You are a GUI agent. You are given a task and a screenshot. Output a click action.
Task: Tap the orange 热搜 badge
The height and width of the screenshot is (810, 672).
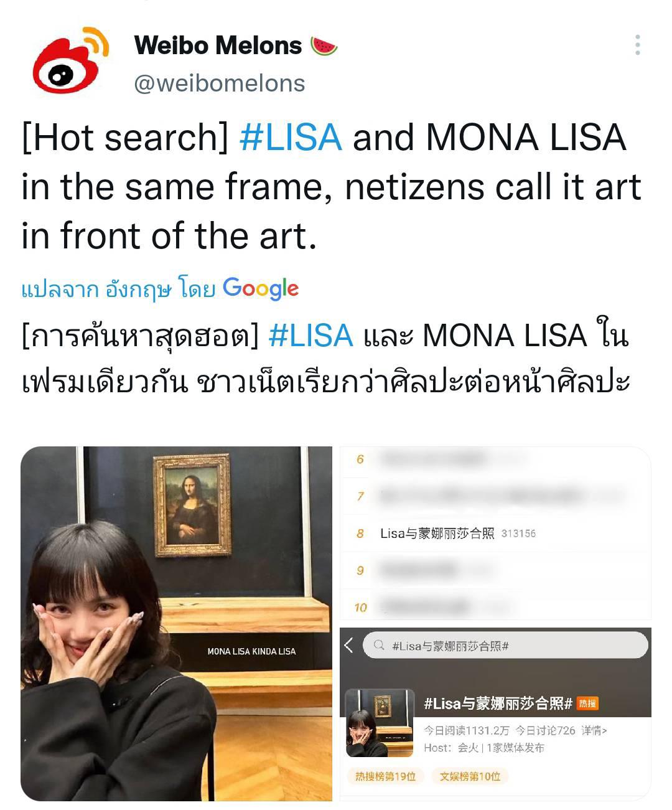(587, 704)
